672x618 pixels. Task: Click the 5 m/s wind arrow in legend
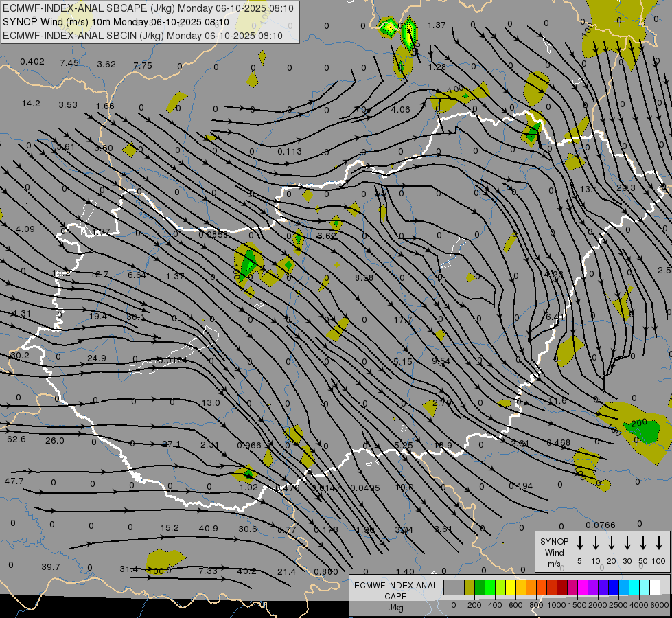579,543
